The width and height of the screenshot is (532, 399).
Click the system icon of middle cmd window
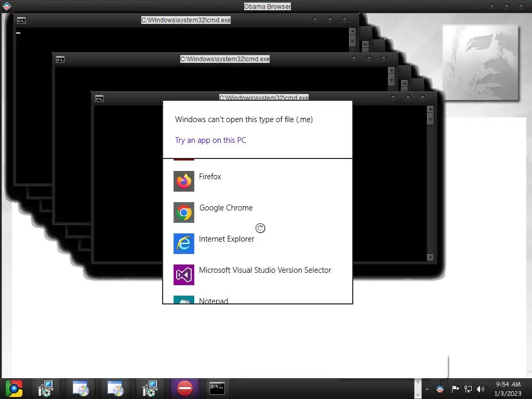point(60,60)
